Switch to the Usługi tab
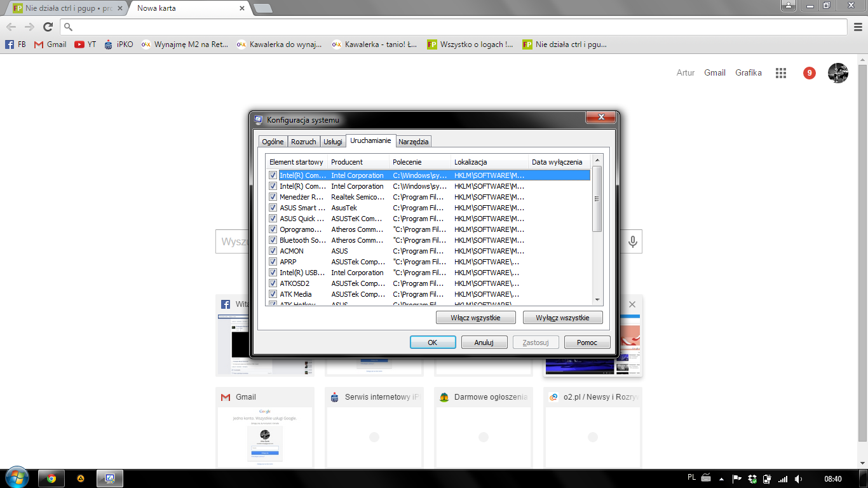The width and height of the screenshot is (868, 488). pos(332,142)
